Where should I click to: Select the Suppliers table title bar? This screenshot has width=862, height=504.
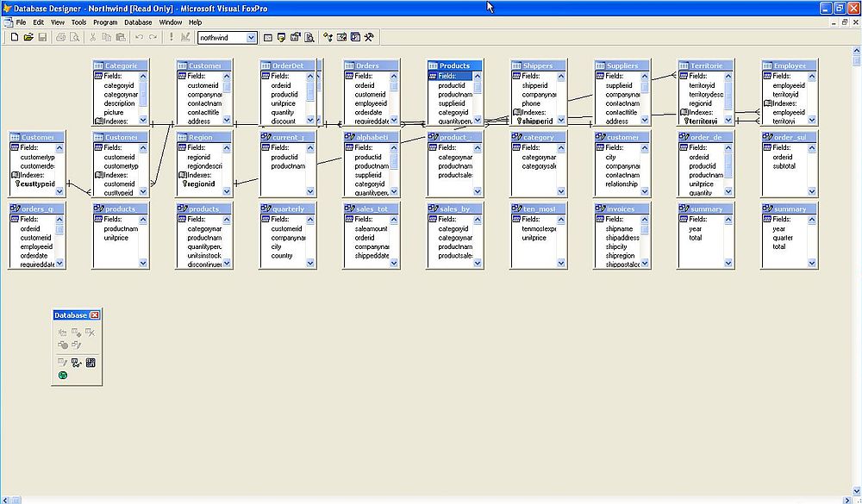[x=622, y=65]
